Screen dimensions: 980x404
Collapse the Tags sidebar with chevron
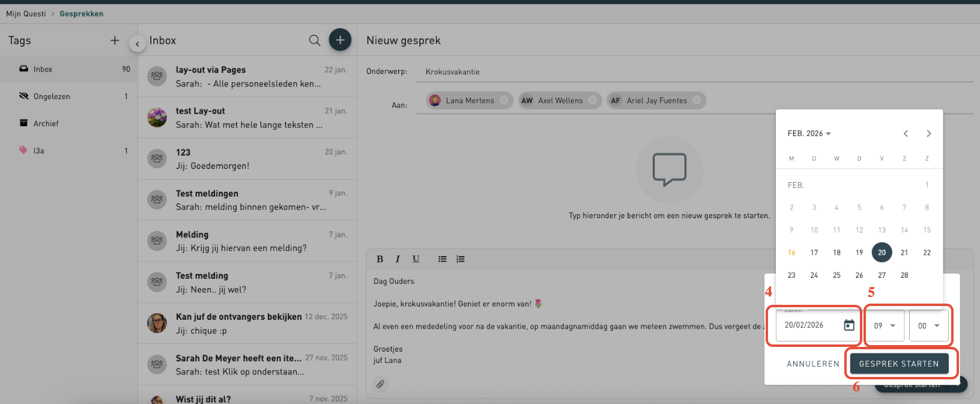[x=137, y=43]
